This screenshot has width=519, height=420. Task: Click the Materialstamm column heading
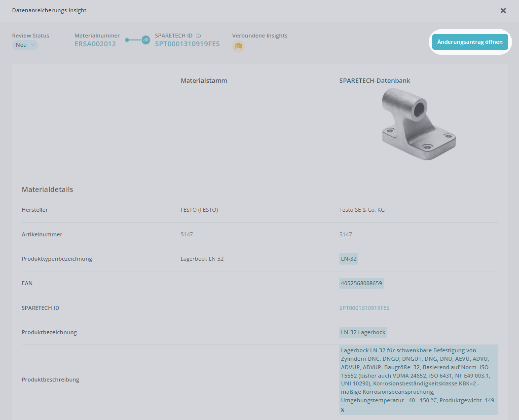coord(204,81)
